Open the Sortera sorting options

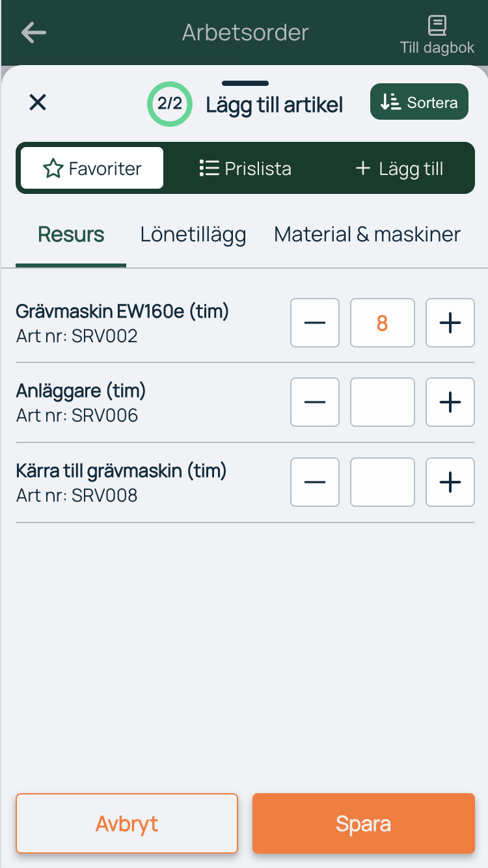coord(419,102)
